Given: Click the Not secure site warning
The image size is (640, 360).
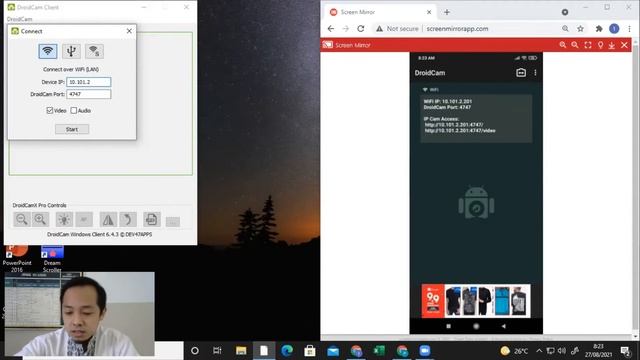Looking at the screenshot, I should [397, 29].
